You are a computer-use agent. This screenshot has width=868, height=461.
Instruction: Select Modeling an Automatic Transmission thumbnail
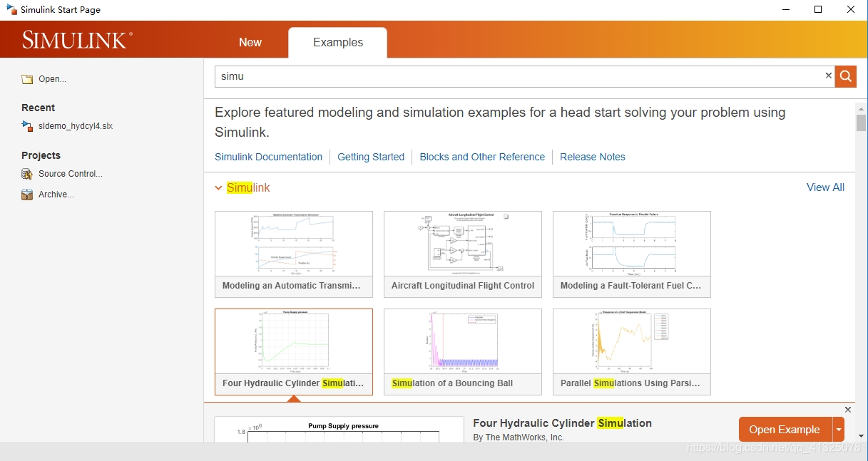(x=294, y=254)
